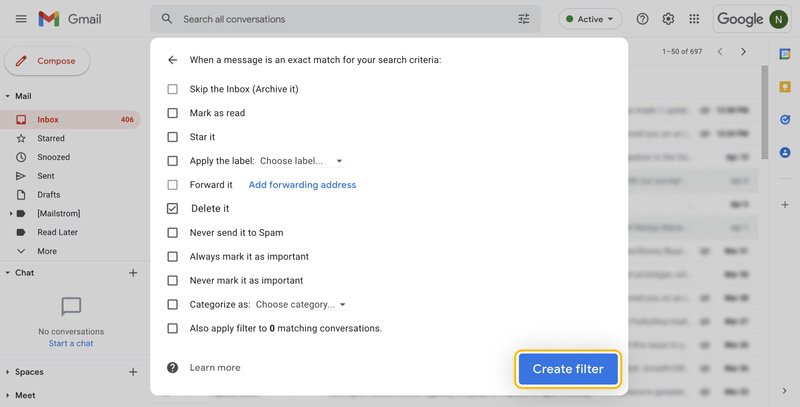Screen dimensions: 800x407
Task: Check Also apply filter to matching conversations
Action: (x=172, y=328)
